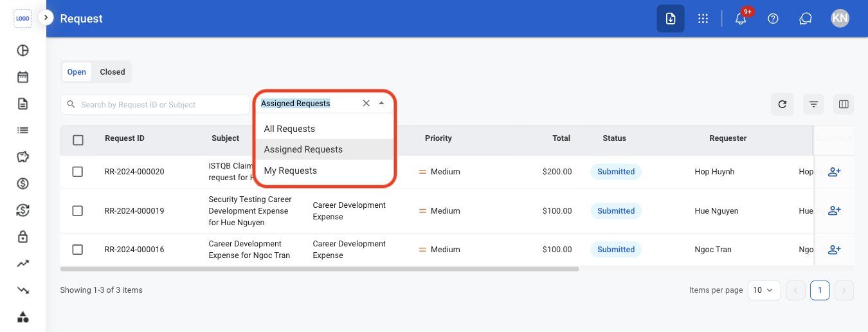Sort by Request ID column header
The image size is (868, 332).
(x=125, y=138)
